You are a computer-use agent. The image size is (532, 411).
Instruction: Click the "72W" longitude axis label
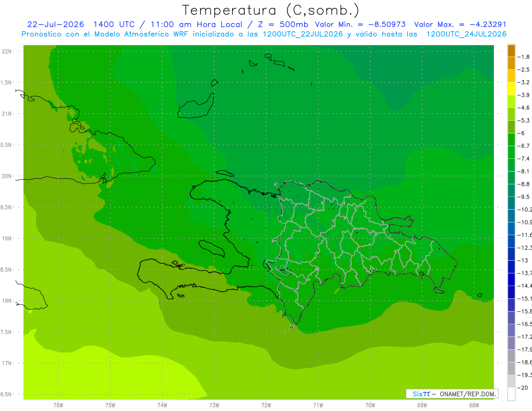tap(266, 405)
